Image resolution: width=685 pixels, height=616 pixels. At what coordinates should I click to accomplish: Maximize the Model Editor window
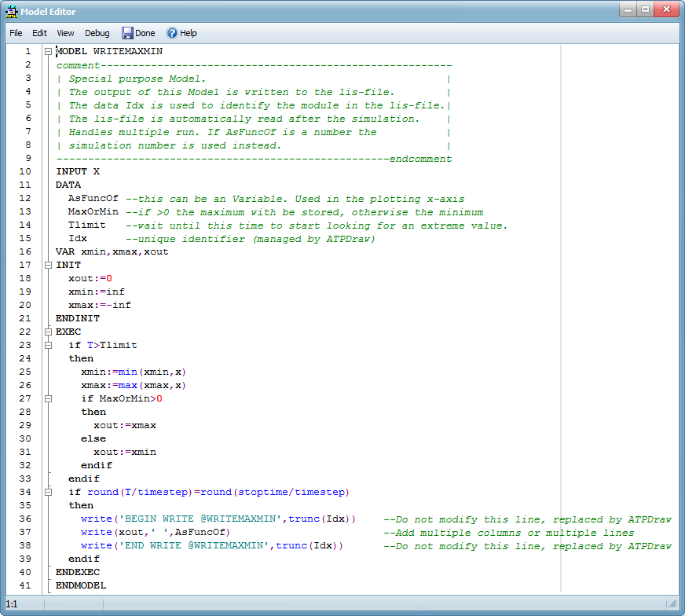pos(645,9)
